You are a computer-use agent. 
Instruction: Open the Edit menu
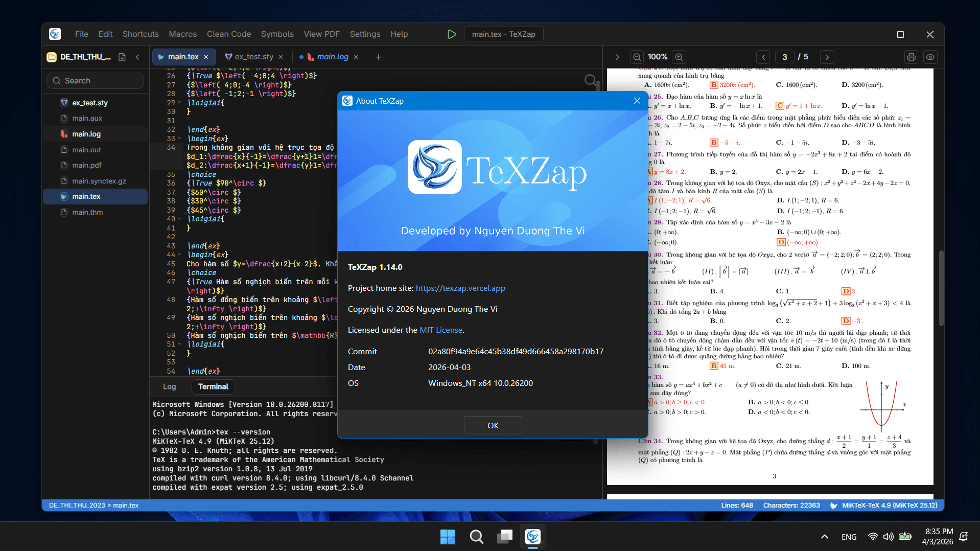click(x=106, y=34)
